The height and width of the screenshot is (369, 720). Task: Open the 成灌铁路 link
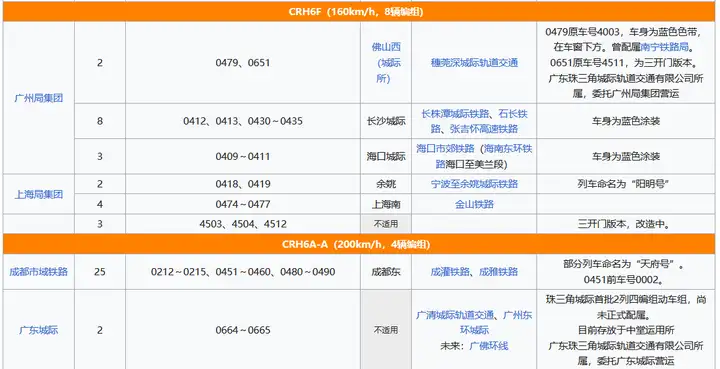tap(450, 272)
